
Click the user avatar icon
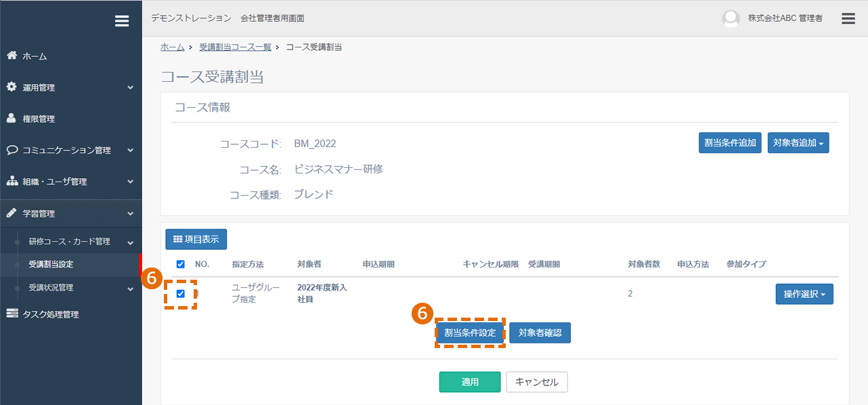point(731,19)
